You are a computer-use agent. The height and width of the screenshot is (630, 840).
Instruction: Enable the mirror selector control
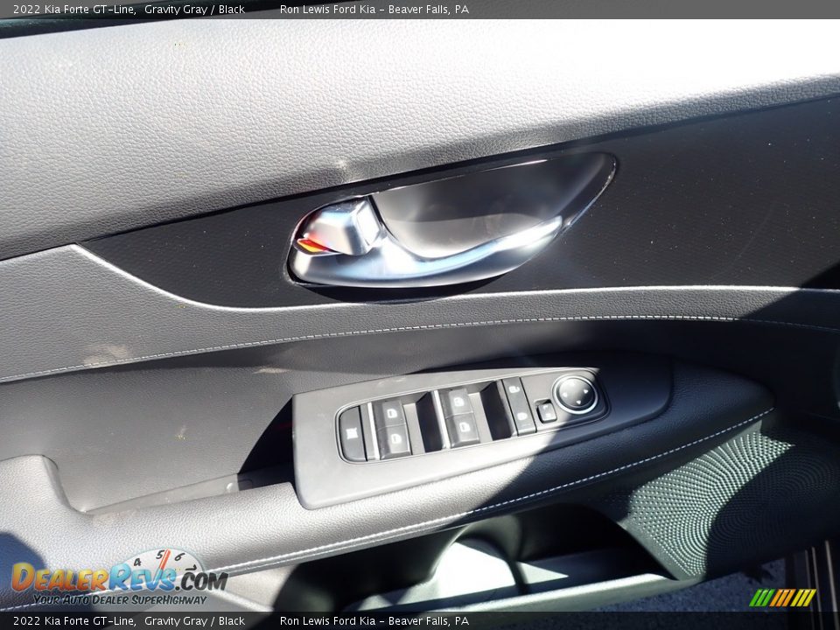(x=547, y=411)
